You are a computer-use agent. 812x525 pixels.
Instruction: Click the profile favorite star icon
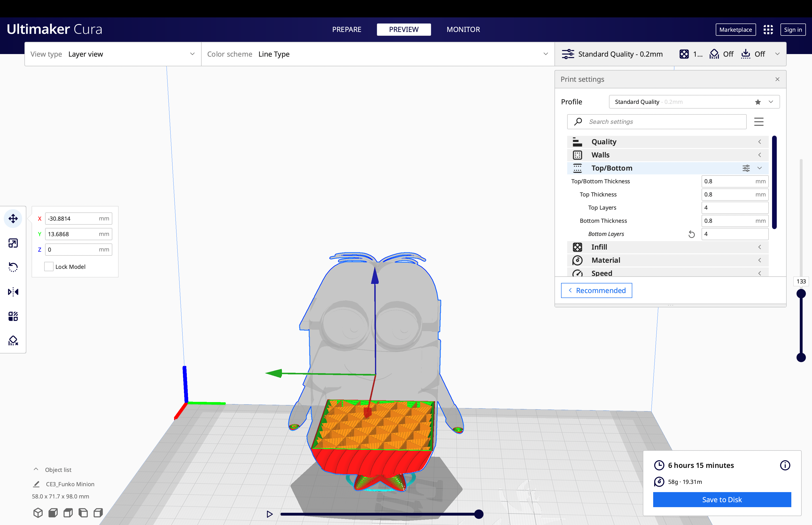coord(758,102)
